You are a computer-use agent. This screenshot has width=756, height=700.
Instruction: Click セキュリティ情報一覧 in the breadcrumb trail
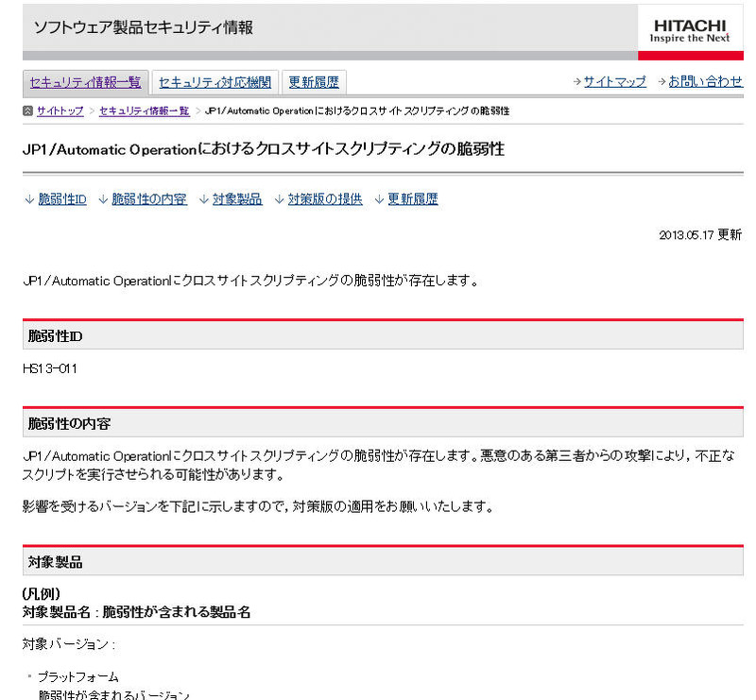coord(144,111)
